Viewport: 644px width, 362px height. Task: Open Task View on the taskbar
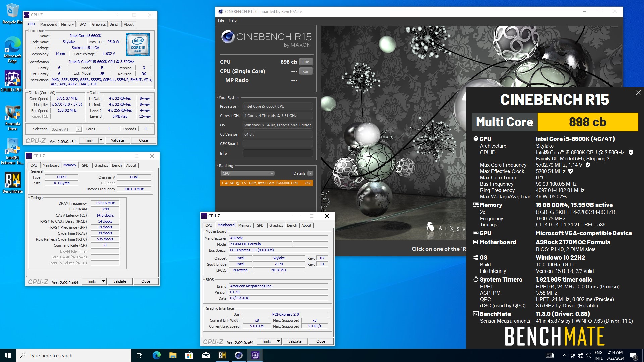point(140,355)
